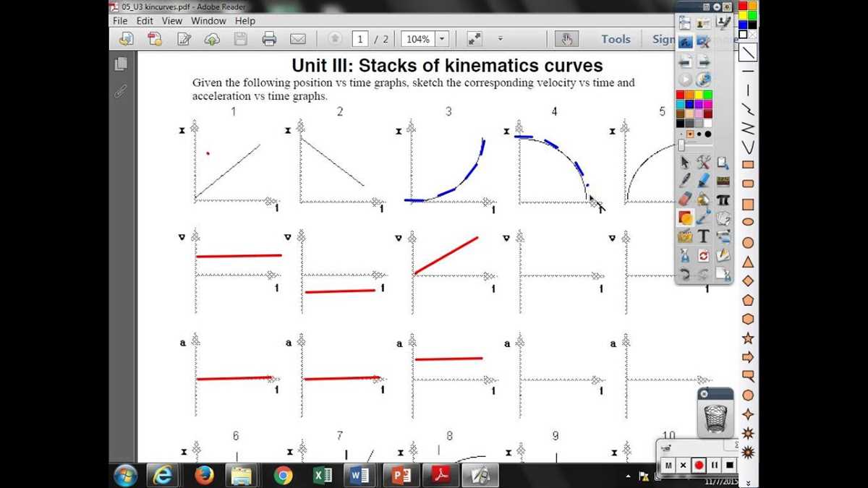
Task: Close the trash bin widget
Action: pos(704,394)
